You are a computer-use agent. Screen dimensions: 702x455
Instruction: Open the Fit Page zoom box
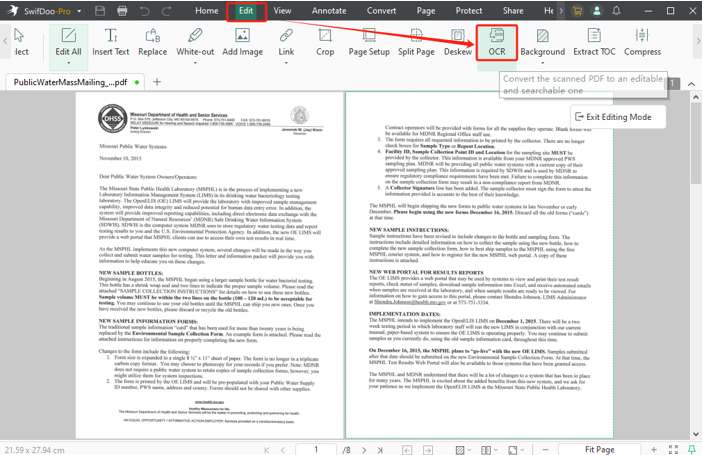pos(599,449)
